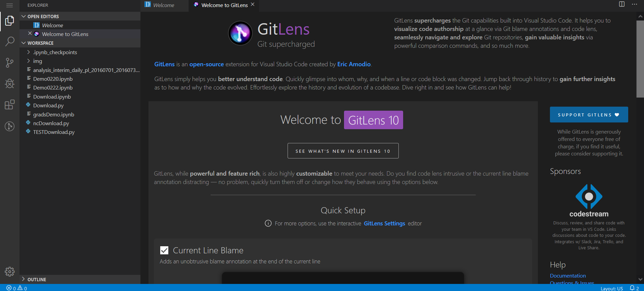Open the Run and Debug view
644x291 pixels.
(x=9, y=83)
